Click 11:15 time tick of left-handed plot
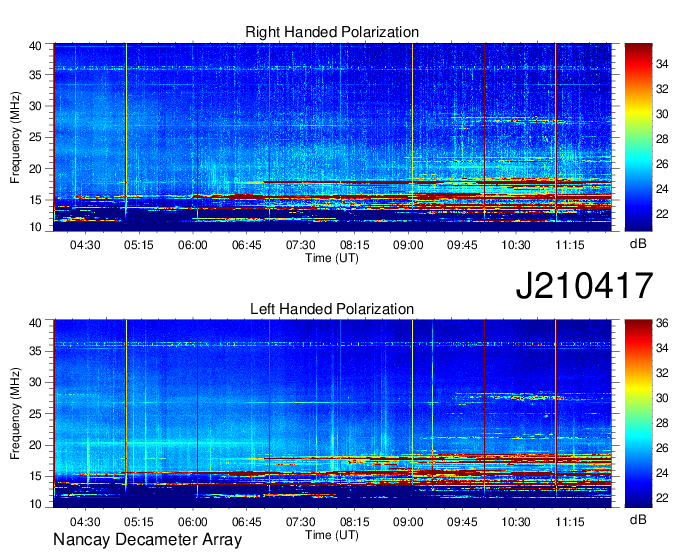The height and width of the screenshot is (552, 680). point(570,522)
